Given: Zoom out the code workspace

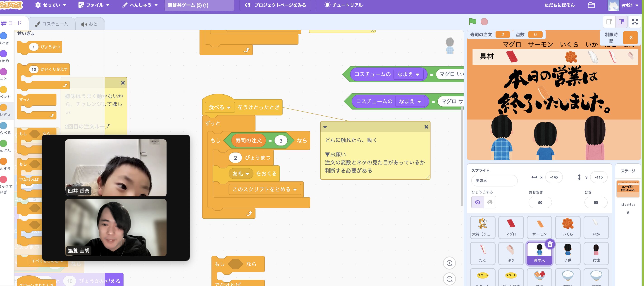Looking at the screenshot, I should (x=449, y=279).
